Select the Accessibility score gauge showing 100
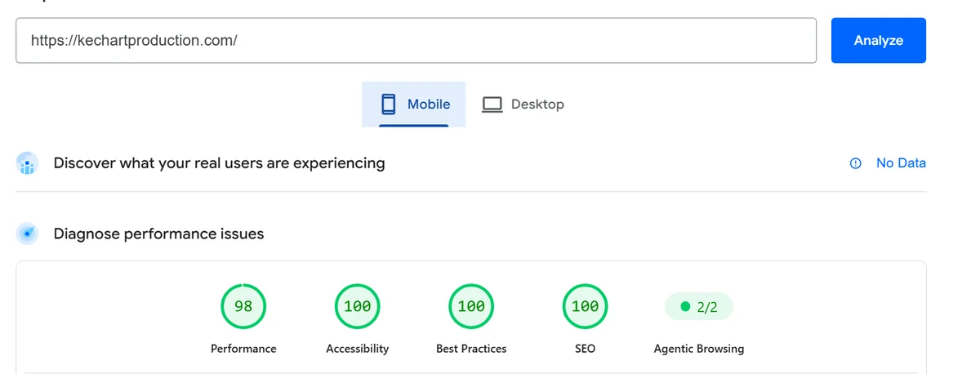The image size is (980, 374). 357,306
